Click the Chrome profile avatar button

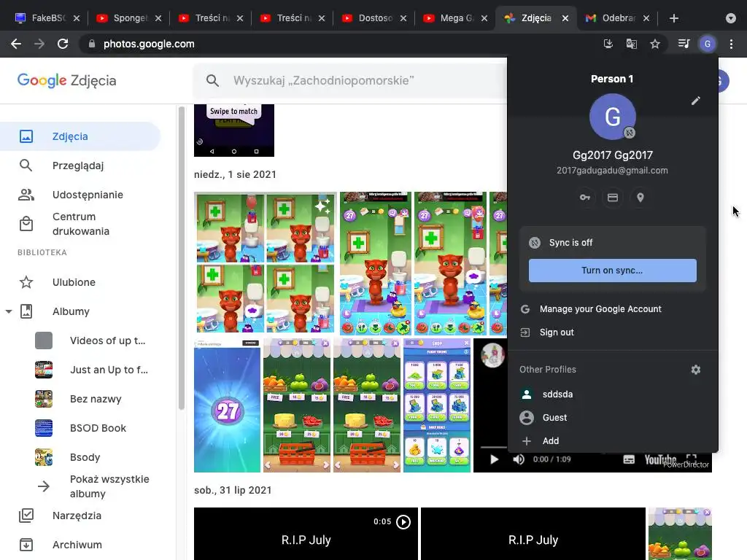[x=708, y=44]
